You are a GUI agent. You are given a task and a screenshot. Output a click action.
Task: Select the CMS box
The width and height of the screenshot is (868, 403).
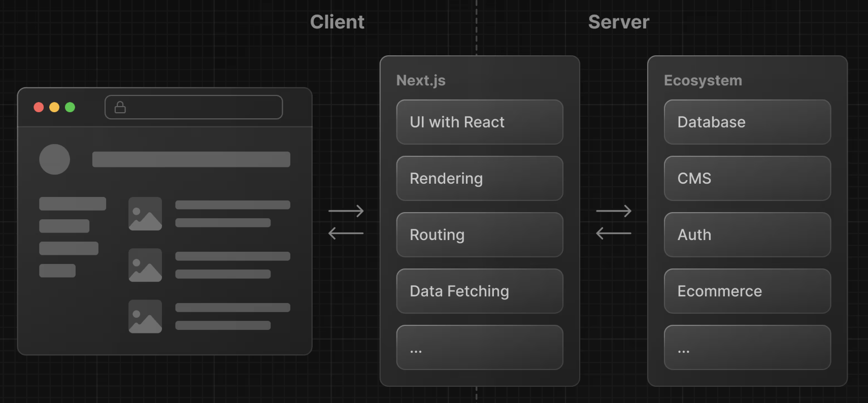[747, 178]
